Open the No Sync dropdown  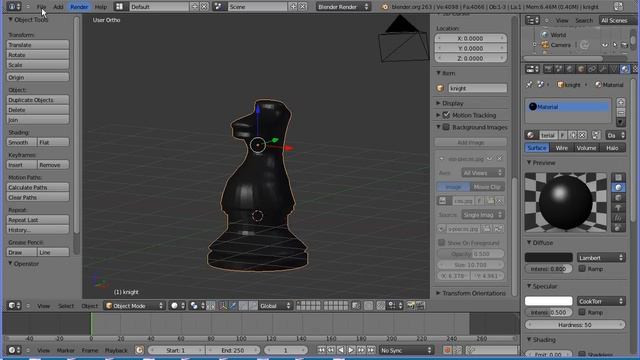406,350
